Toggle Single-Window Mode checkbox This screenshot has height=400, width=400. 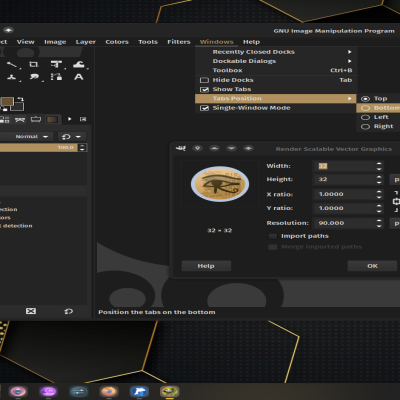tap(204, 108)
